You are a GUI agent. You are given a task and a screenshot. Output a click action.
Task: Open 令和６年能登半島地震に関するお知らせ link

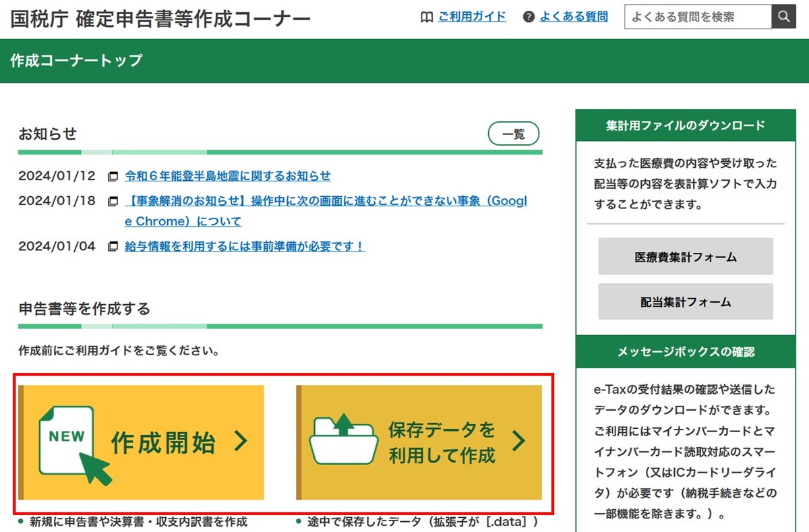228,176
